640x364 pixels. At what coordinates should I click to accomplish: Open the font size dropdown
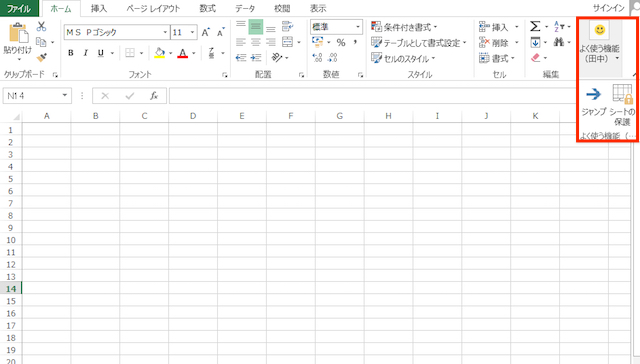[192, 32]
